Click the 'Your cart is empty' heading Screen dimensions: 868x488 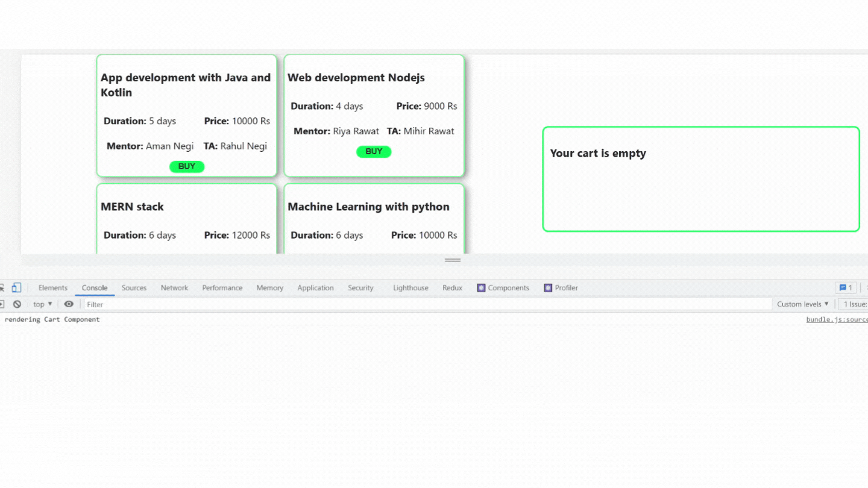(598, 153)
